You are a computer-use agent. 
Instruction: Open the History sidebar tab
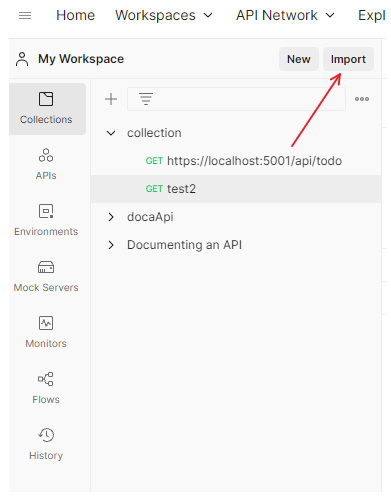coord(46,445)
